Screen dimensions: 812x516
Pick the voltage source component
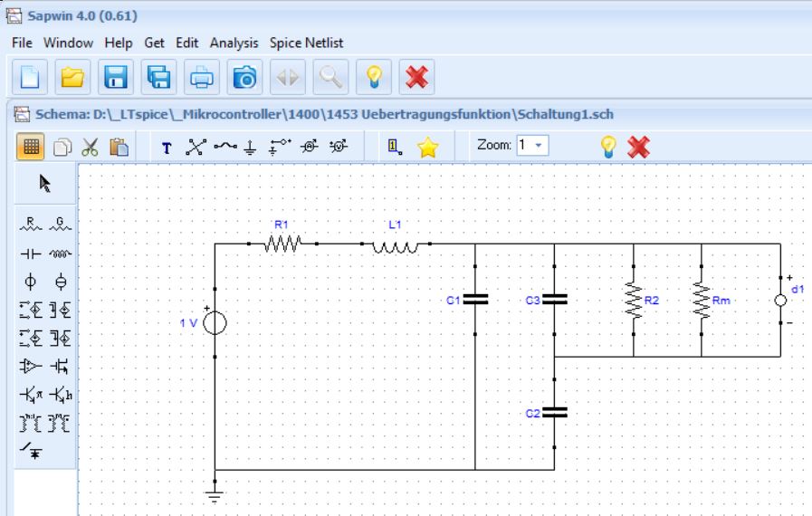click(x=31, y=282)
